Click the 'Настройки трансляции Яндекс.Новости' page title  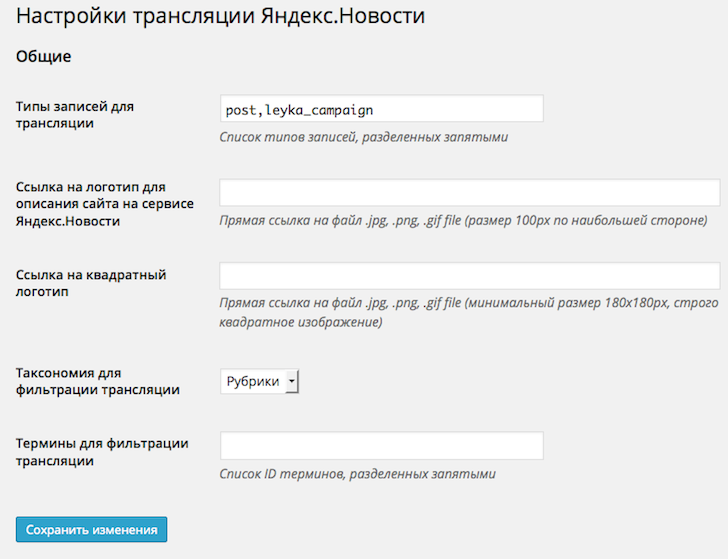coord(221,16)
